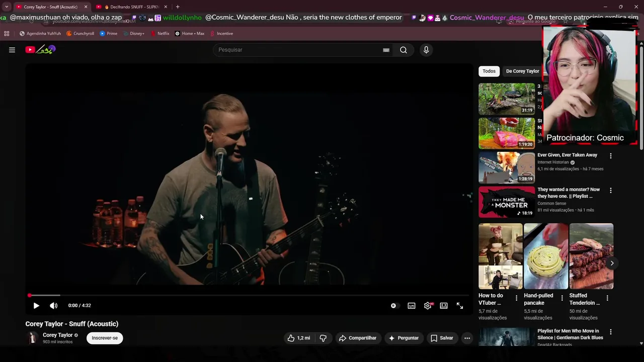
Task: Open Disney+ bookmark
Action: point(134,34)
